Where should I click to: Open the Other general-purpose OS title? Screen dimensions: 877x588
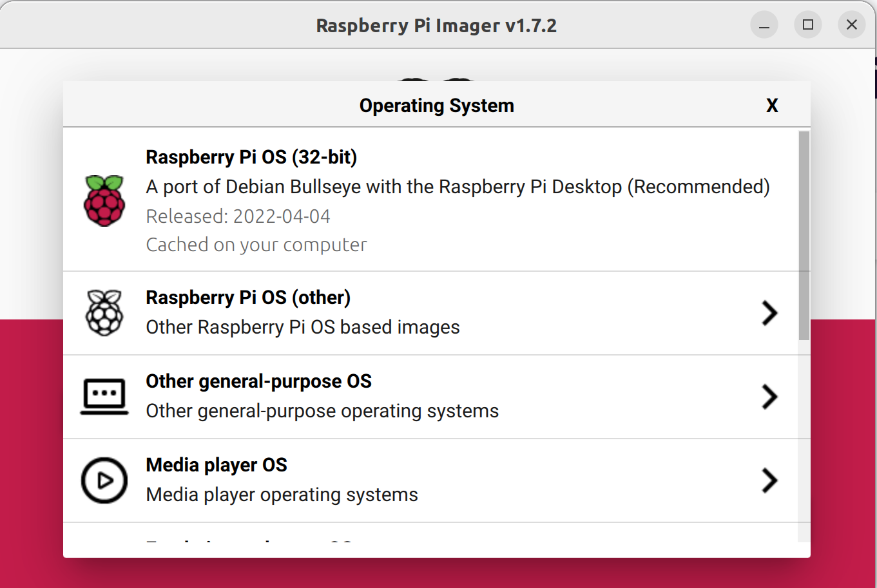pos(259,381)
